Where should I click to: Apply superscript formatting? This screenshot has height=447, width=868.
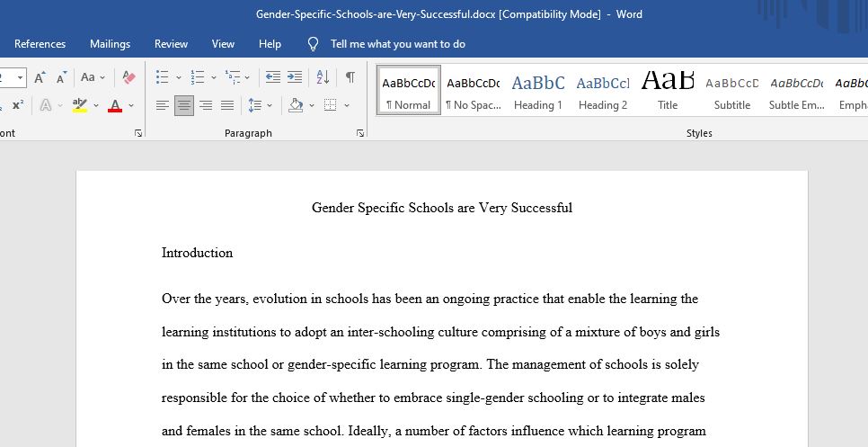point(18,105)
